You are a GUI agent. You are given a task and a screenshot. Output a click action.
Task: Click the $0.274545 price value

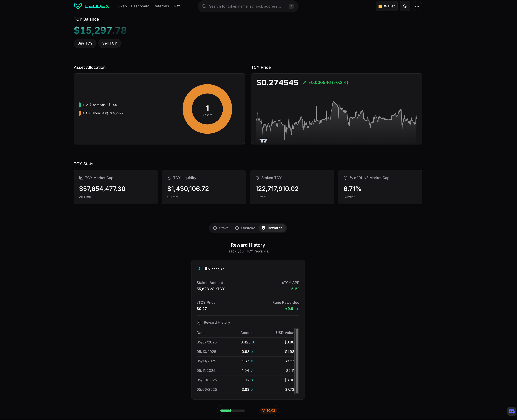277,83
